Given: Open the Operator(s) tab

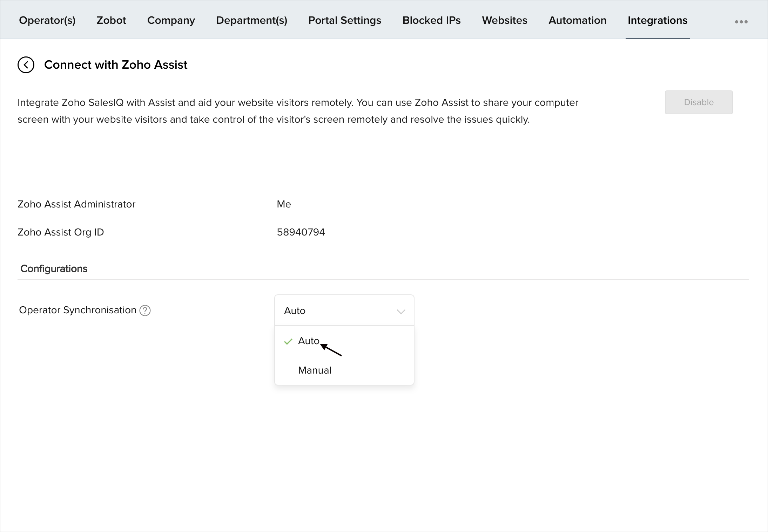Looking at the screenshot, I should coord(47,20).
